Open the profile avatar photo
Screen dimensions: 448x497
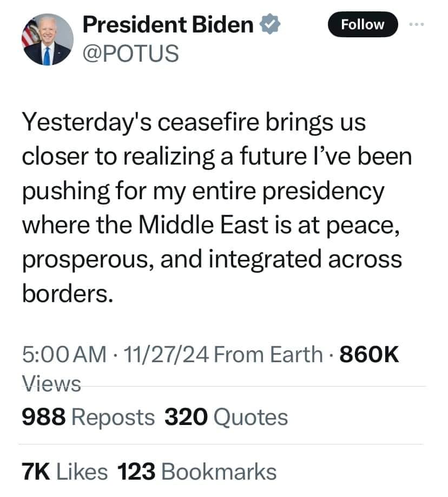[x=47, y=40]
